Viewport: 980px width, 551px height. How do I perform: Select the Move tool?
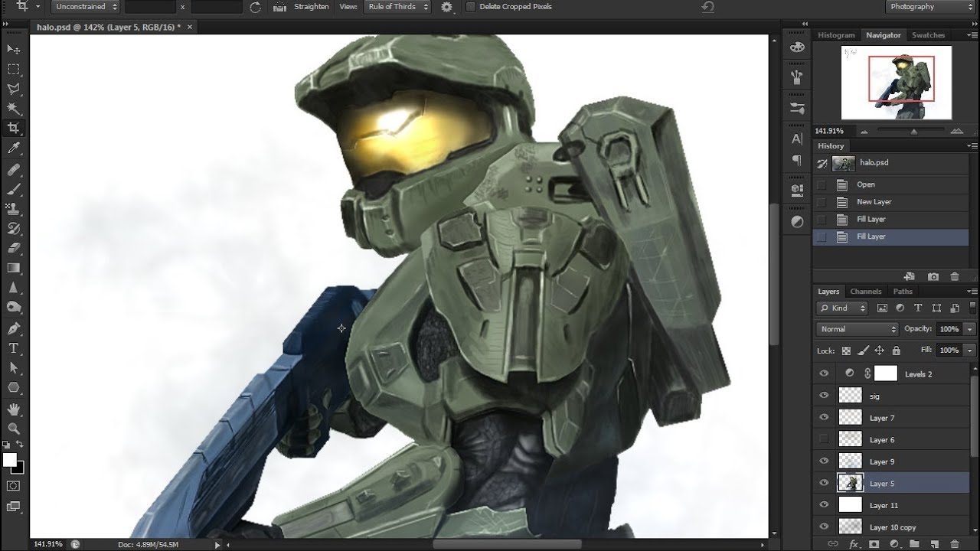pos(13,49)
